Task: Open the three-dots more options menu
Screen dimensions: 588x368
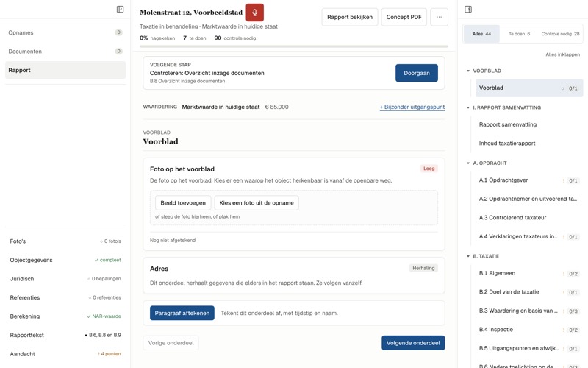Action: click(439, 17)
